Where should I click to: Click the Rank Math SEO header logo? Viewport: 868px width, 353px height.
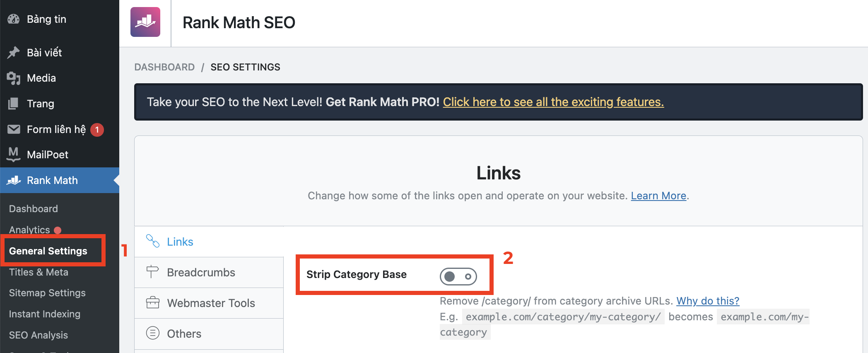click(x=146, y=22)
